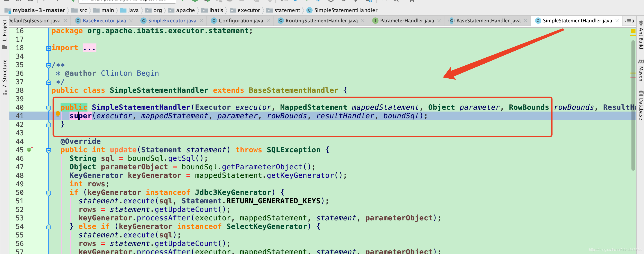644x254 pixels.
Task: Click the yellow inspection status indicator above scrollbar
Action: click(x=633, y=31)
